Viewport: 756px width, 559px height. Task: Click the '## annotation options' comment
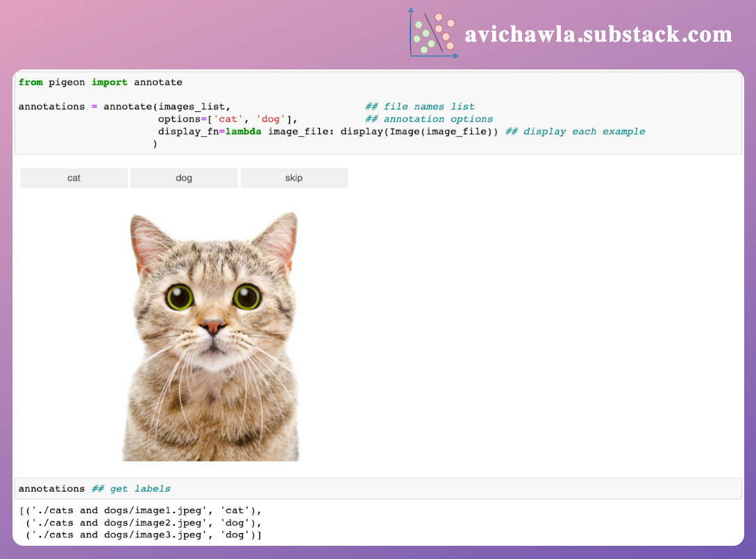(x=428, y=119)
